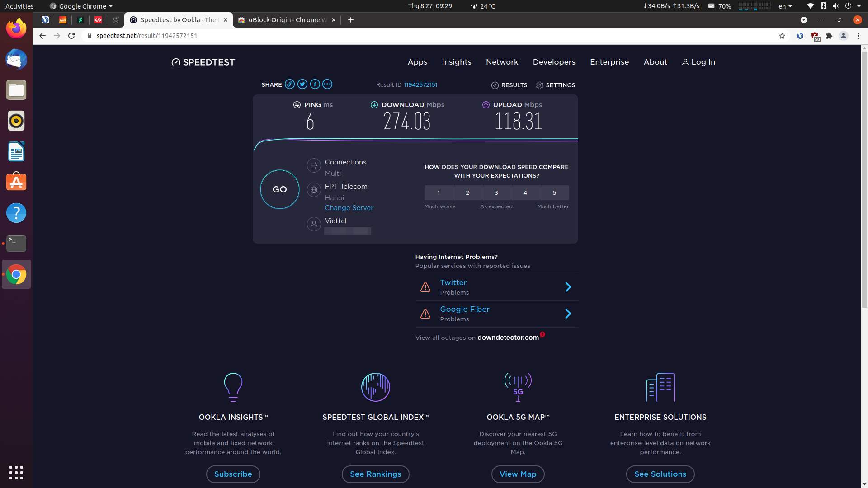This screenshot has width=868, height=488.
Task: Open the Chrome extensions puzzle icon
Action: point(829,36)
